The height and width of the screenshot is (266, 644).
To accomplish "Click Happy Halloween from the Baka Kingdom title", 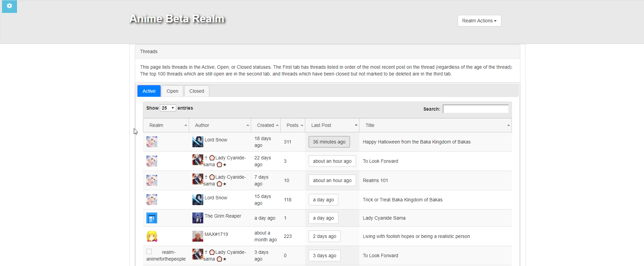I will tap(417, 142).
